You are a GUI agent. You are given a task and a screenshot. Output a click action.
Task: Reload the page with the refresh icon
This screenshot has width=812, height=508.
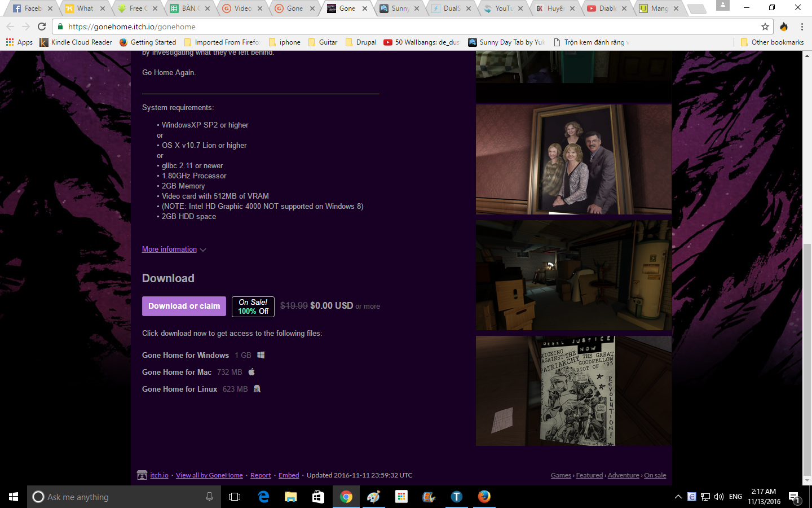[x=42, y=27]
